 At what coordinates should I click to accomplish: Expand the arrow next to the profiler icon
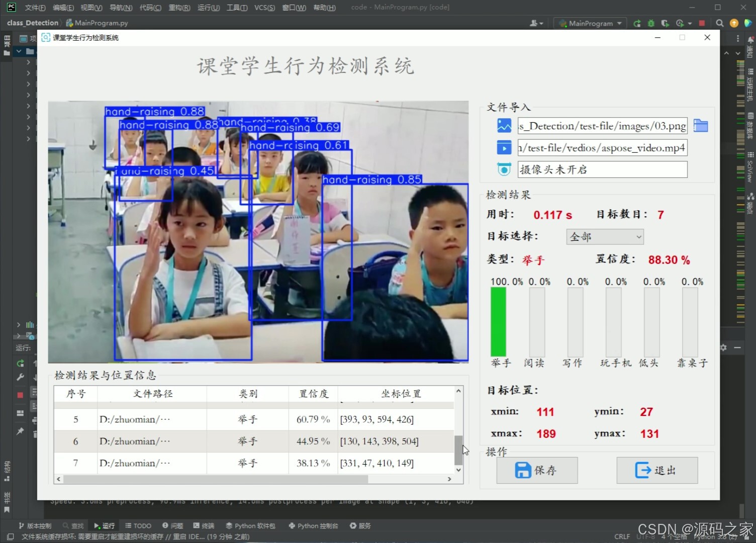point(689,23)
